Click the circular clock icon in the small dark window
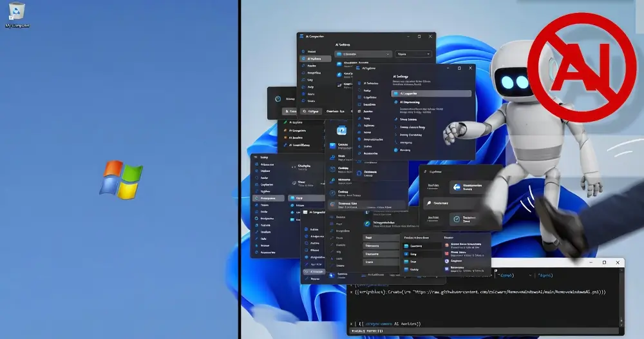The height and width of the screenshot is (339, 644). click(x=278, y=99)
